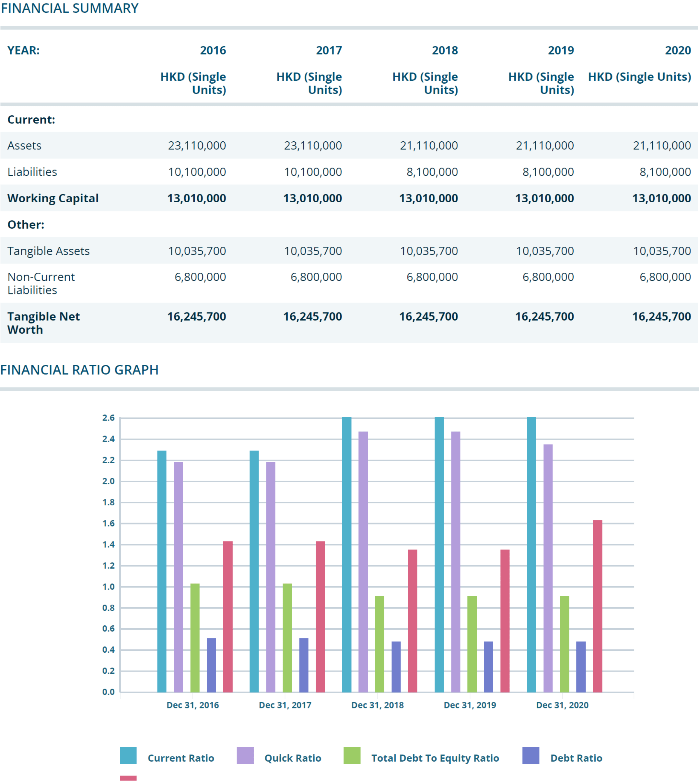Click the pink bar for Dec 31, 2020

click(598, 607)
